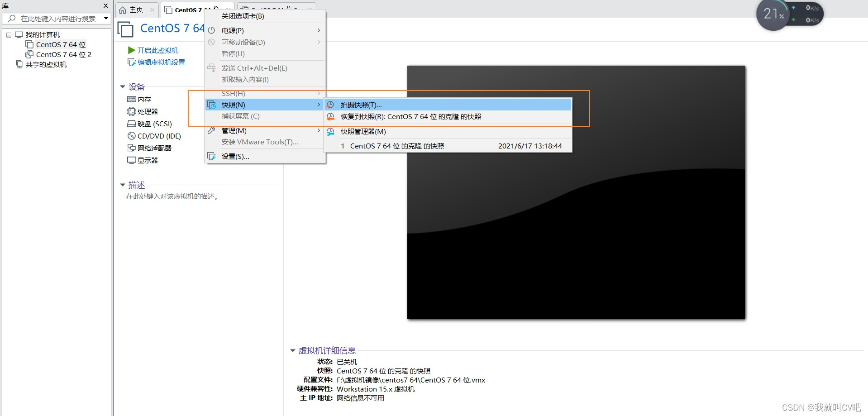This screenshot has height=416, width=868.
Task: Click the VM icon beside CentOS 7 64 位 2
Action: pos(29,54)
